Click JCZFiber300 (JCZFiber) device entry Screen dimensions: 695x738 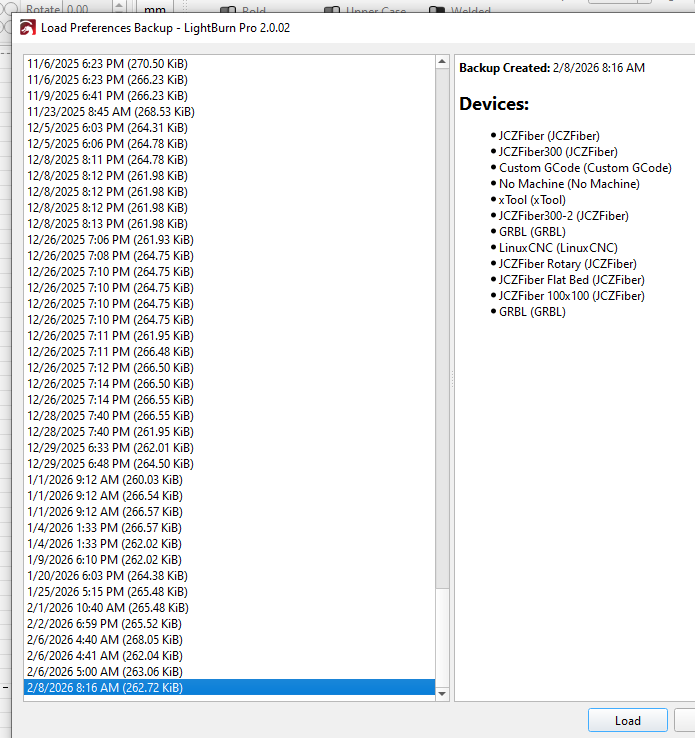[x=558, y=152]
